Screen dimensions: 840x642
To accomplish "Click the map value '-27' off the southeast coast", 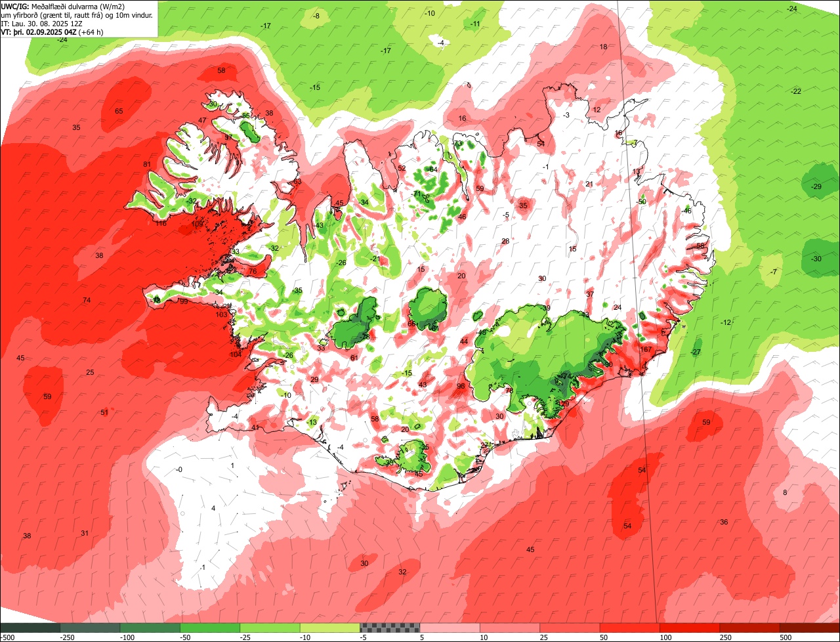I will click(696, 352).
